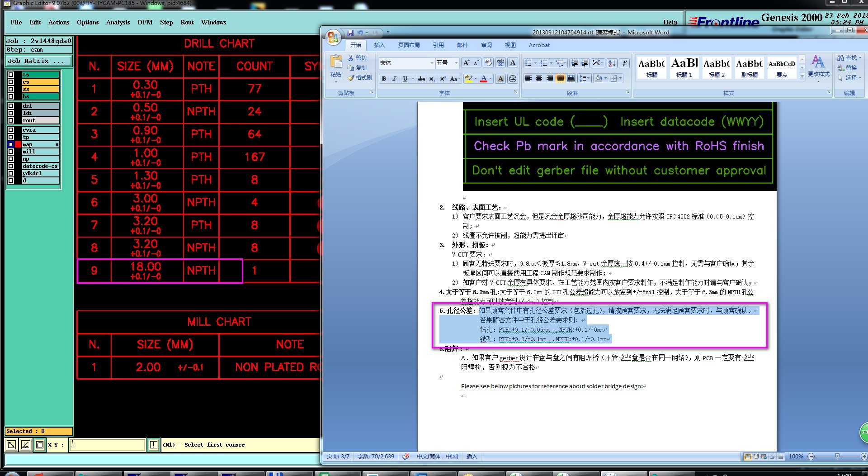The height and width of the screenshot is (476, 868).
Task: Open the phonetic guide tool
Action: (500, 63)
